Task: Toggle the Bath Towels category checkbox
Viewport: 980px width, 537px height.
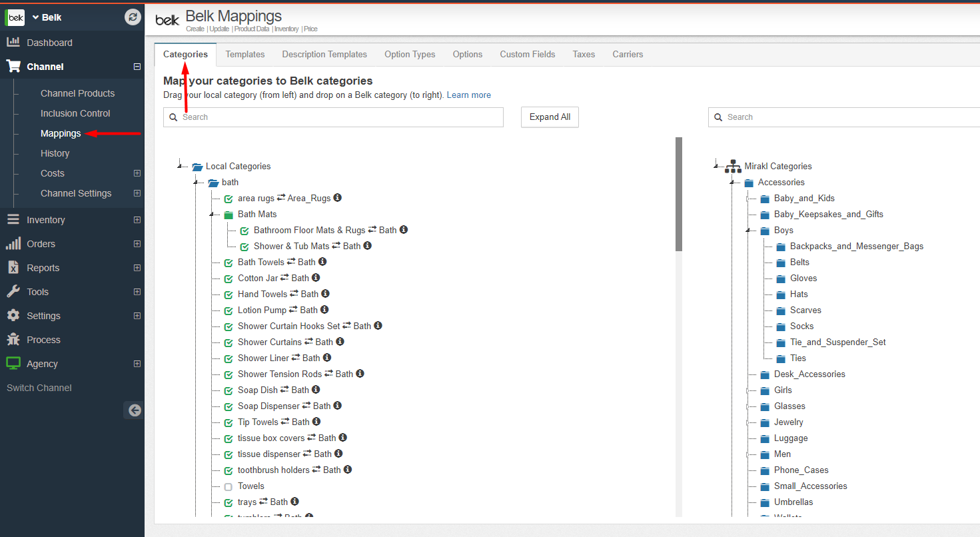Action: [x=229, y=263]
